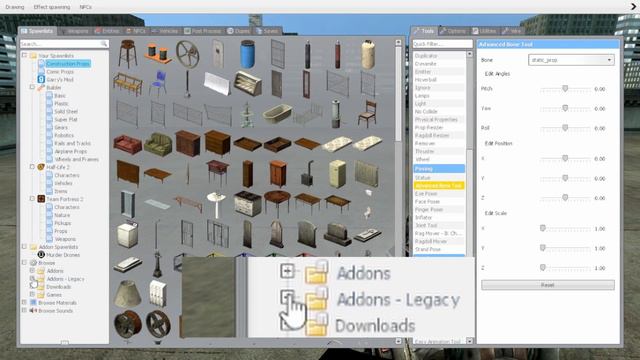This screenshot has height=360, width=640.
Task: Click the Browse Sounds speaker icon
Action: click(33, 311)
